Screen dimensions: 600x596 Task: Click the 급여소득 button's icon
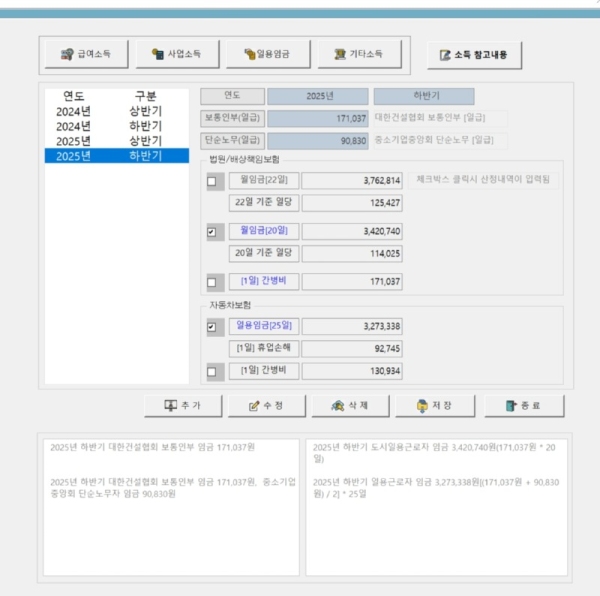(x=67, y=54)
